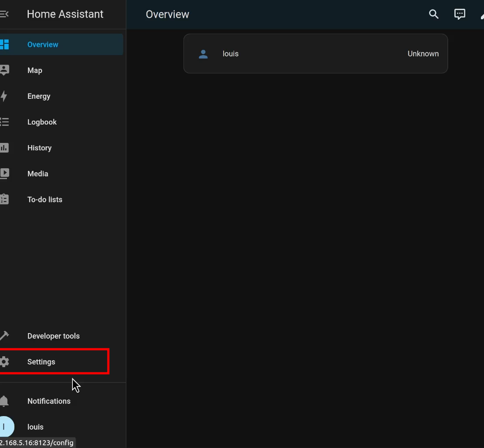Click the Overview header title
The image size is (484, 448).
click(167, 14)
